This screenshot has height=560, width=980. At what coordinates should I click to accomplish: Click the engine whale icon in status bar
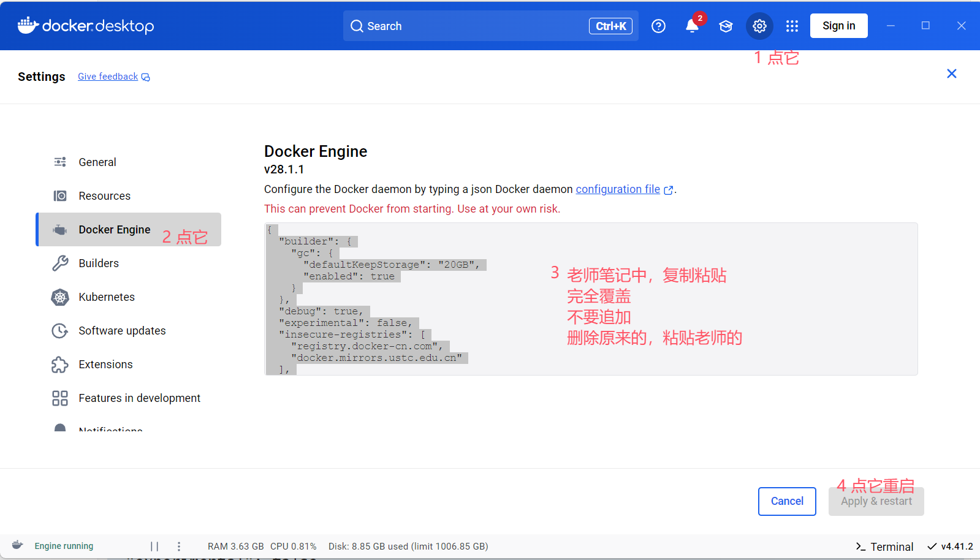[18, 545]
